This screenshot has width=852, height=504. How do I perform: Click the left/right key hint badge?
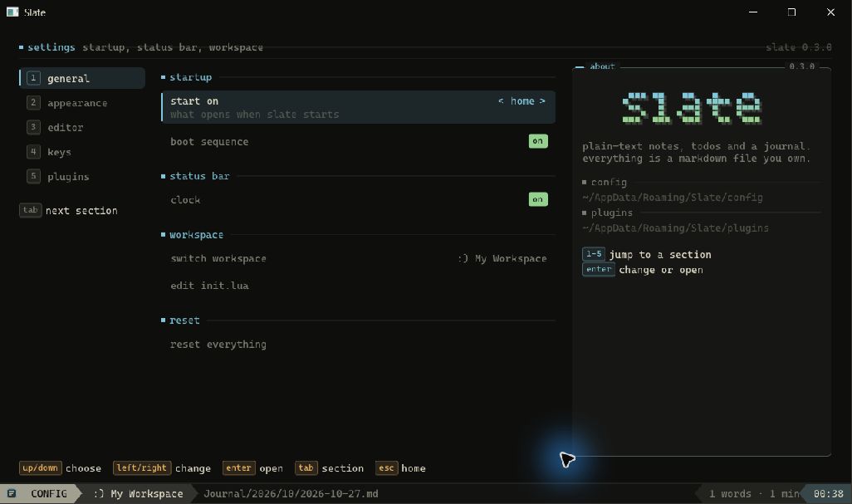tap(142, 467)
